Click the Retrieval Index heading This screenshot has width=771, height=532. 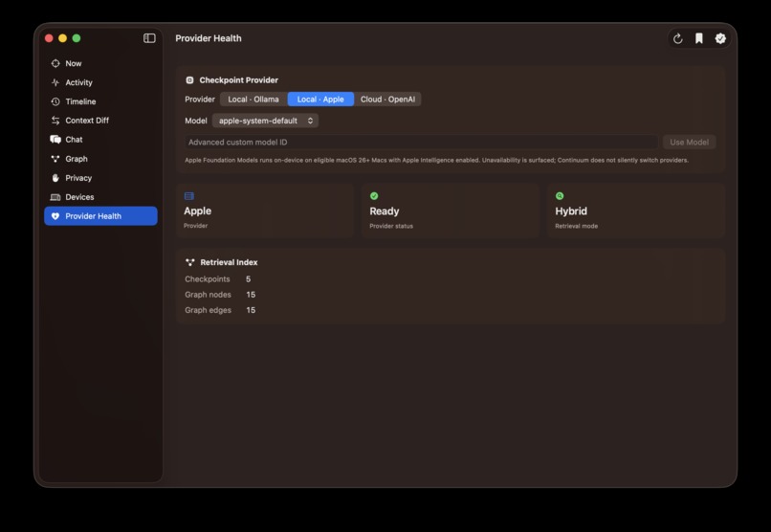click(229, 262)
